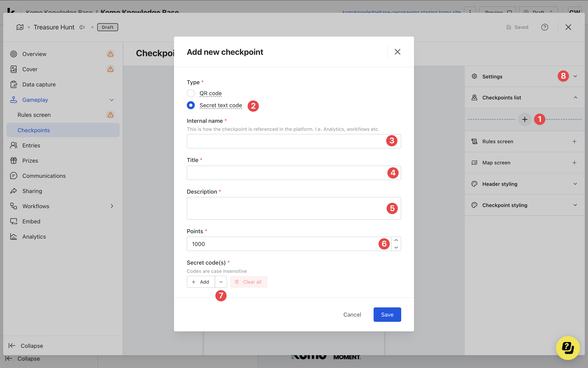Click the rename icon beside Treasure Hunt
The image size is (588, 368).
[82, 27]
